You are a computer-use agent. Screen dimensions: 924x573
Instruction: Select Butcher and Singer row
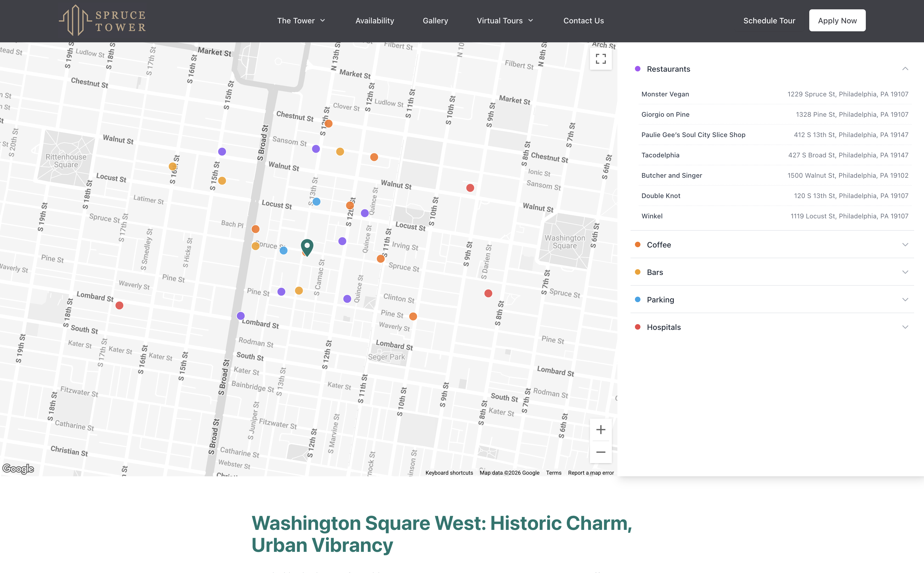[x=775, y=176]
